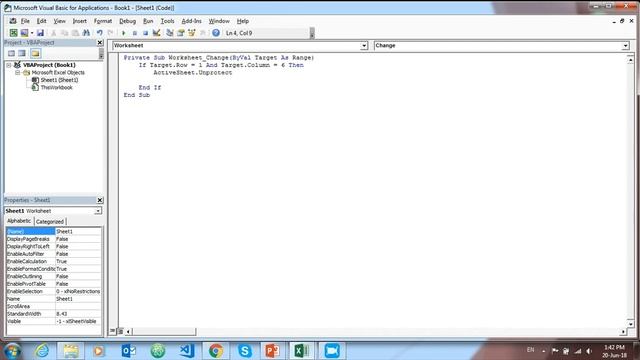Open the Change procedure dropdown

point(625,46)
